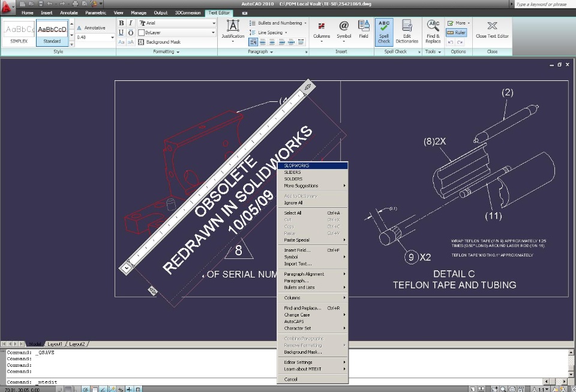576x392 pixels.
Task: Open the Justification tool
Action: [233, 31]
